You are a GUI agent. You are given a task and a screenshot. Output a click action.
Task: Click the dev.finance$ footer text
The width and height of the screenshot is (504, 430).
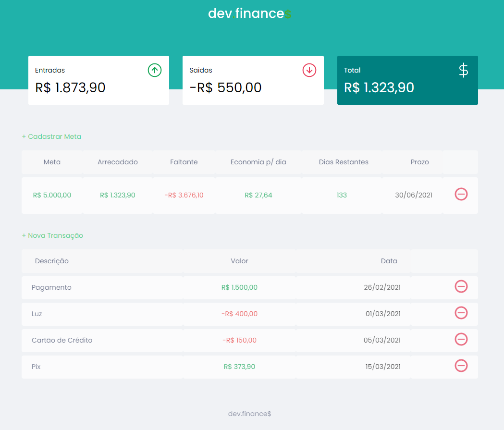coord(249,413)
